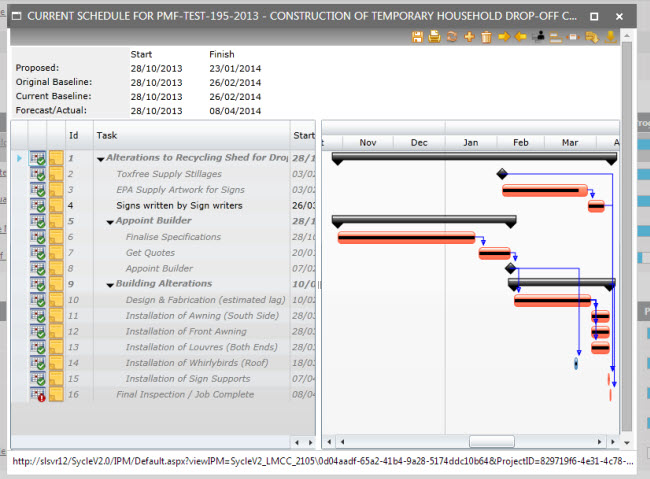The image size is (650, 479).
Task: Open the yellow note icon for task 4
Action: (56, 206)
